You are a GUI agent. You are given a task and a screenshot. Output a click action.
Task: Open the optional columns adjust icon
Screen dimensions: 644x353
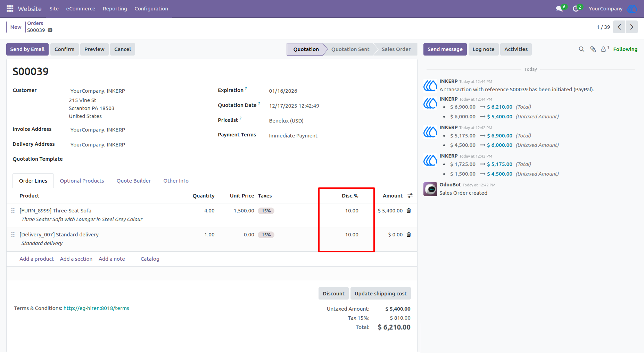410,196
